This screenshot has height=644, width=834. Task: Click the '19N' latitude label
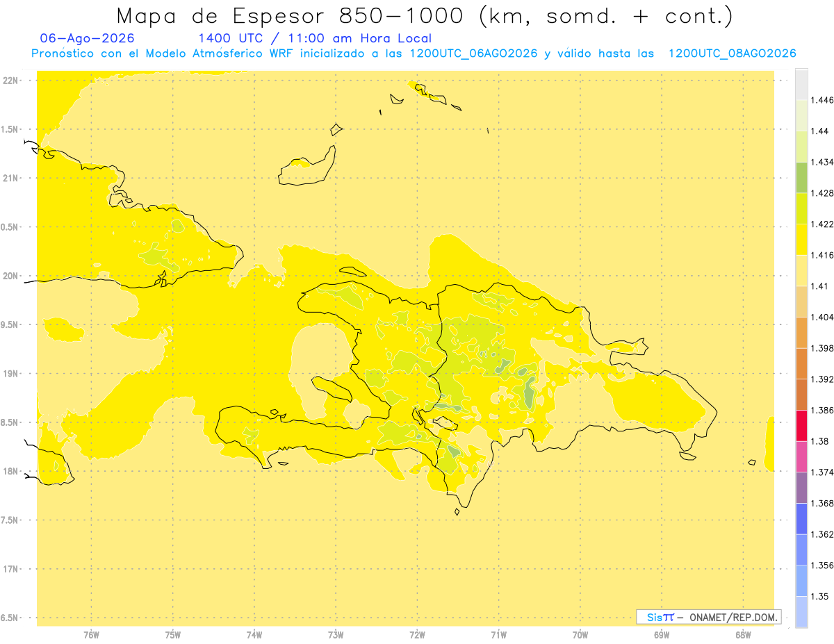click(10, 374)
